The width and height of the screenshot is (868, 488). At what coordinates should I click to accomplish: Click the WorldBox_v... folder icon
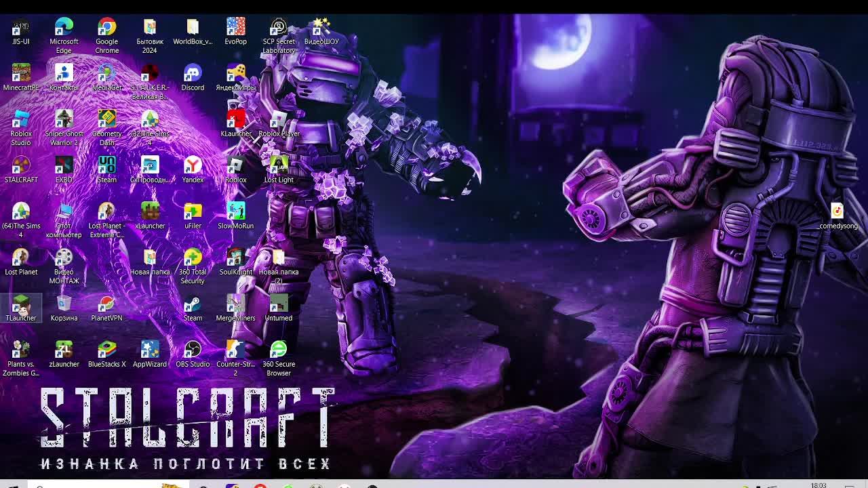193,32
